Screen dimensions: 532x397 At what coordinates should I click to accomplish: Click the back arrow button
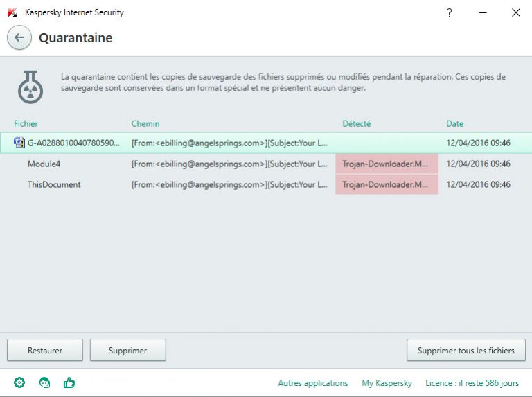[x=19, y=38]
